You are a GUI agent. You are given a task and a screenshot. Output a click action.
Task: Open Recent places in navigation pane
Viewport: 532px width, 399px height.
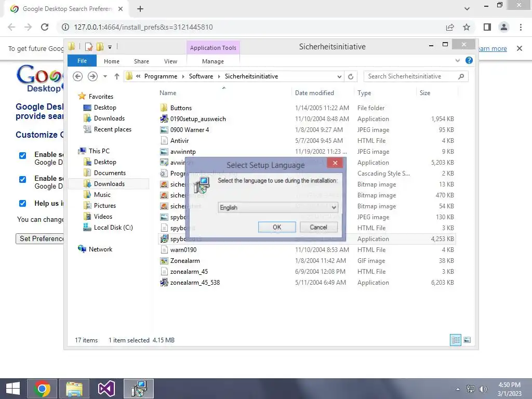coord(112,129)
